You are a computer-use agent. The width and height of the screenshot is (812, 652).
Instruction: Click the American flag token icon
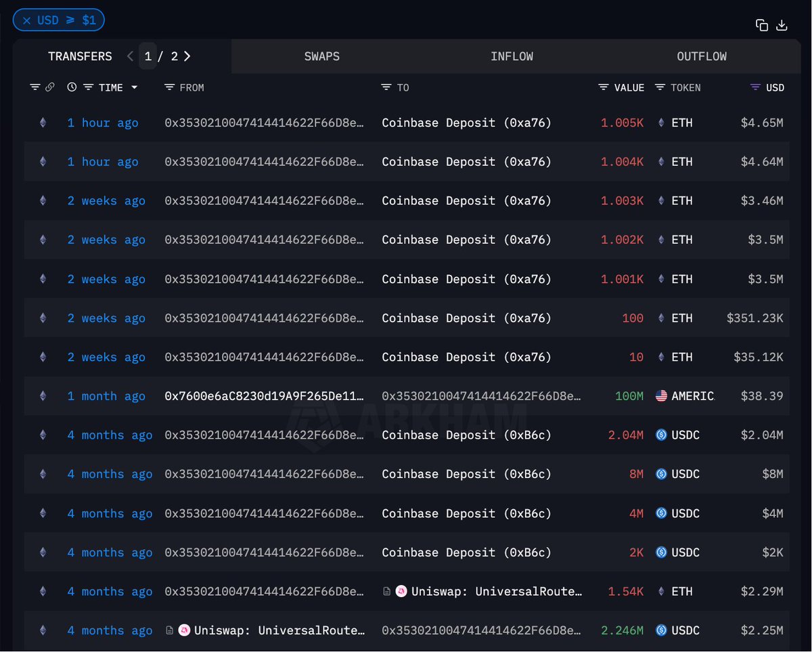[662, 396]
